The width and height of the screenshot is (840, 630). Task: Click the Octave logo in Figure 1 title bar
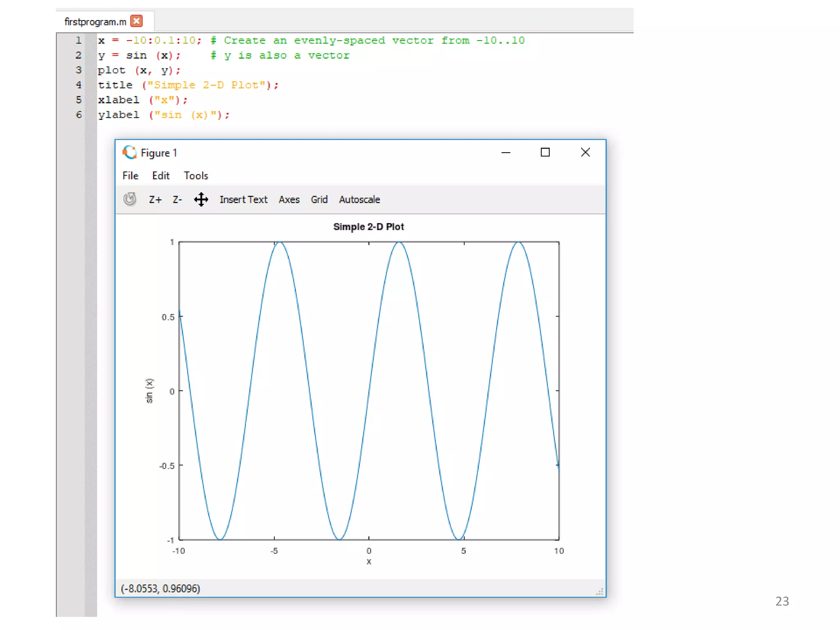click(x=130, y=153)
